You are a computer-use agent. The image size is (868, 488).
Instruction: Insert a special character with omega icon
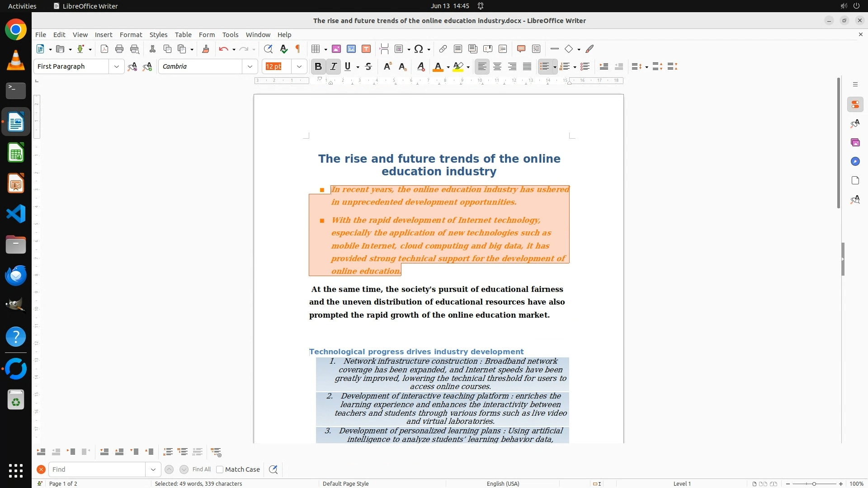pyautogui.click(x=419, y=49)
